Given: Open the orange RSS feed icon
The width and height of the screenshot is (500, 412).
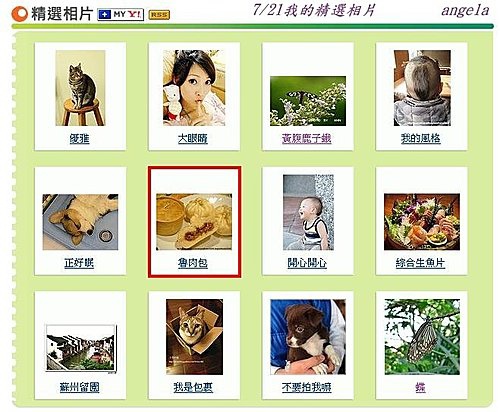Looking at the screenshot, I should tap(159, 15).
